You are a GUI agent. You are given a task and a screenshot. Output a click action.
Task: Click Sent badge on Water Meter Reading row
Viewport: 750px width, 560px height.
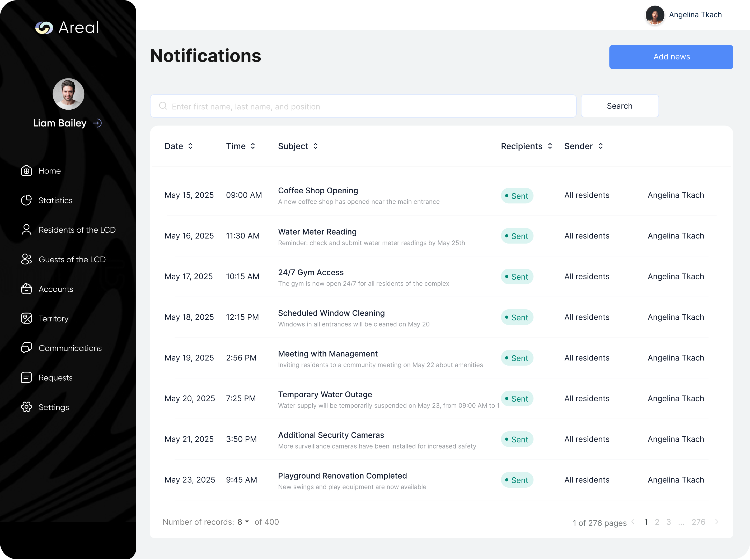click(517, 236)
